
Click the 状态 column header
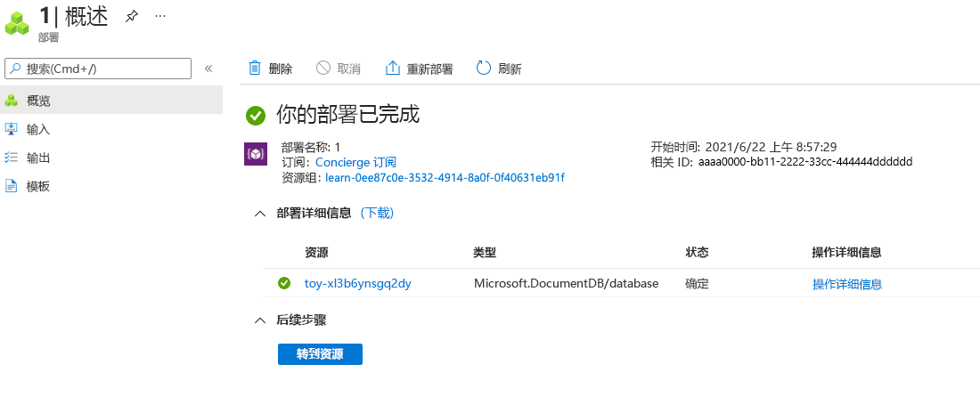point(697,252)
